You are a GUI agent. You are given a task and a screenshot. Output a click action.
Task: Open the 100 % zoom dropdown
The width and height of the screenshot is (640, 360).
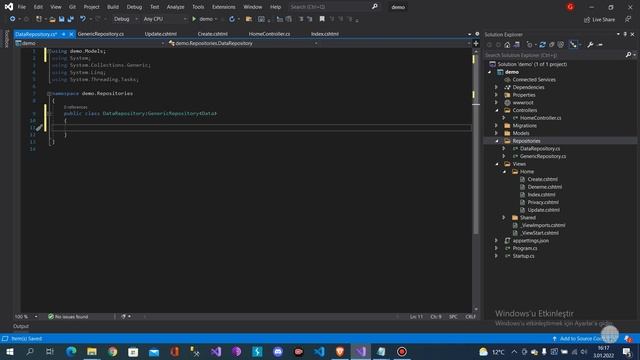pyautogui.click(x=26, y=317)
